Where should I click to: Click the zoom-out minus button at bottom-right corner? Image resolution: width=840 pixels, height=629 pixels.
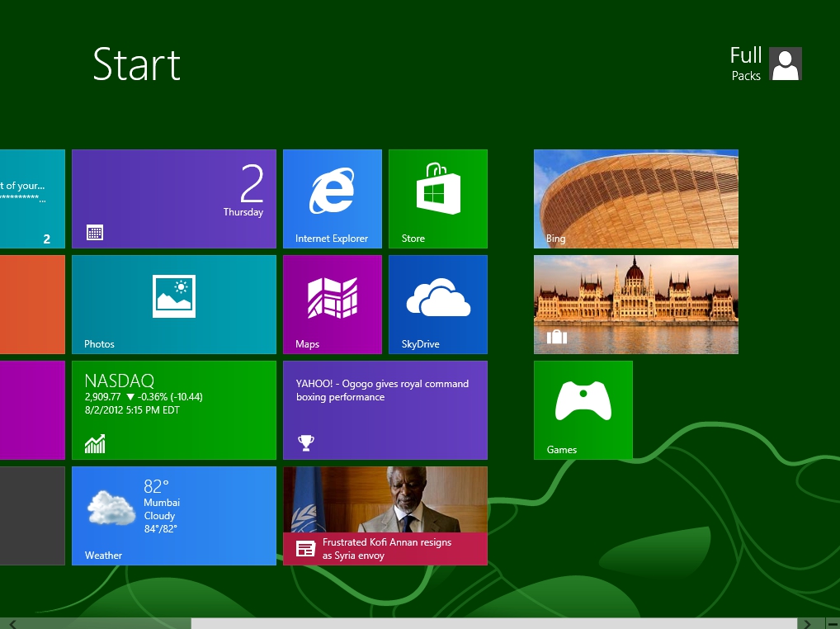(833, 624)
